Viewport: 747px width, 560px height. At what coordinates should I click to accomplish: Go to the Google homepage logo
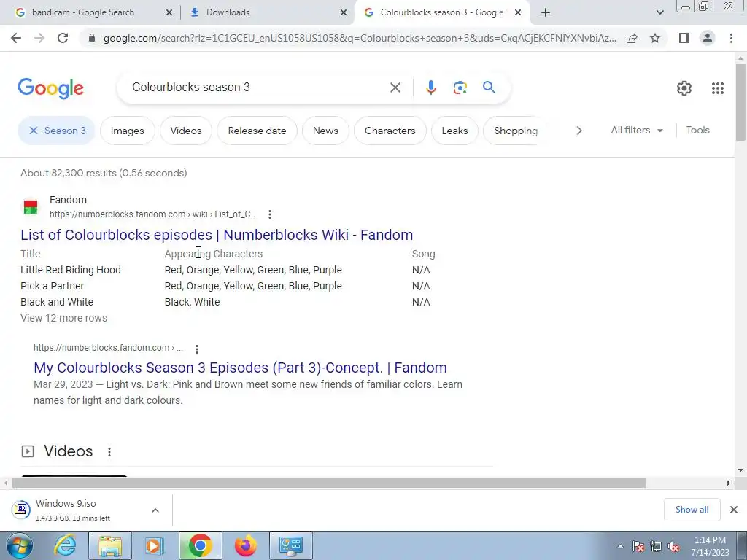(50, 88)
